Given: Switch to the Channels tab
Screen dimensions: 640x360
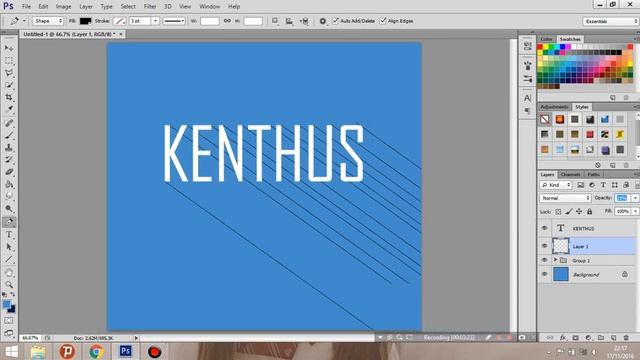Looking at the screenshot, I should 570,174.
